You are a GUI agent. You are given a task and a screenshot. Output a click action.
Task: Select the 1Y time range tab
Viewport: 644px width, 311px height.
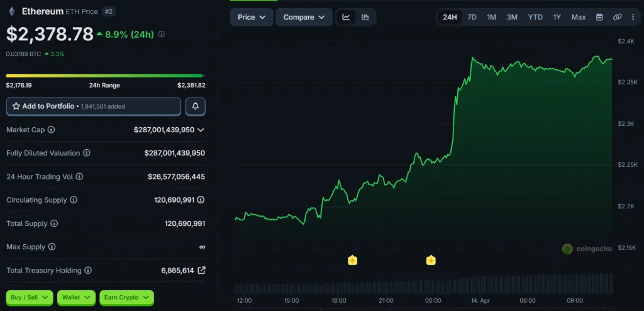[557, 17]
